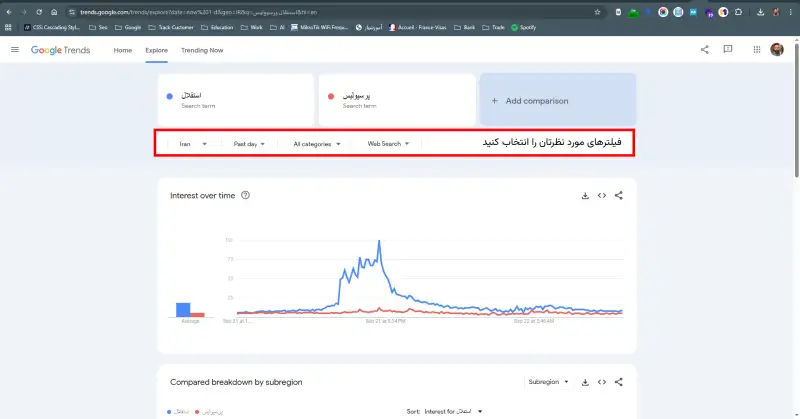Click the share icon in the header
The width and height of the screenshot is (800, 419).
coord(704,50)
